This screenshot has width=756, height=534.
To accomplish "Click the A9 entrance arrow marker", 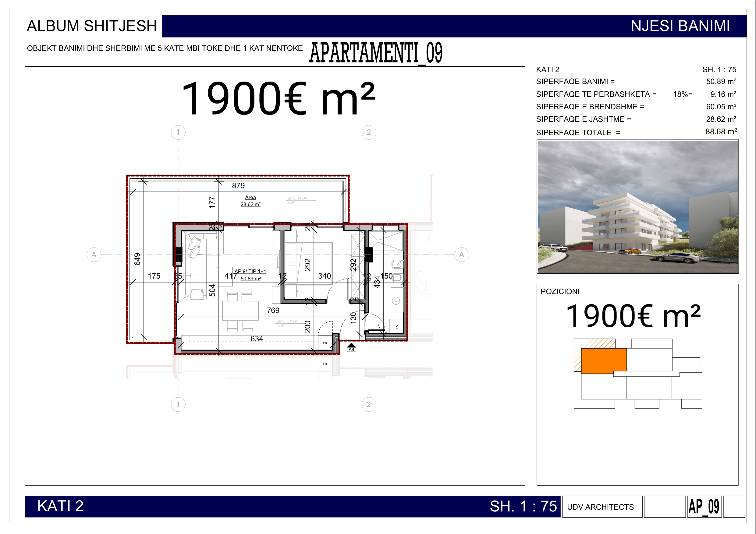I will tap(351, 347).
